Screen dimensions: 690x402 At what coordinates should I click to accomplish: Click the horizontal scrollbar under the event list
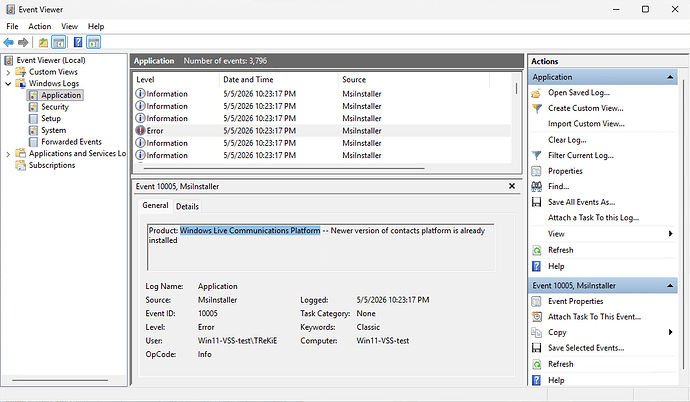point(284,168)
